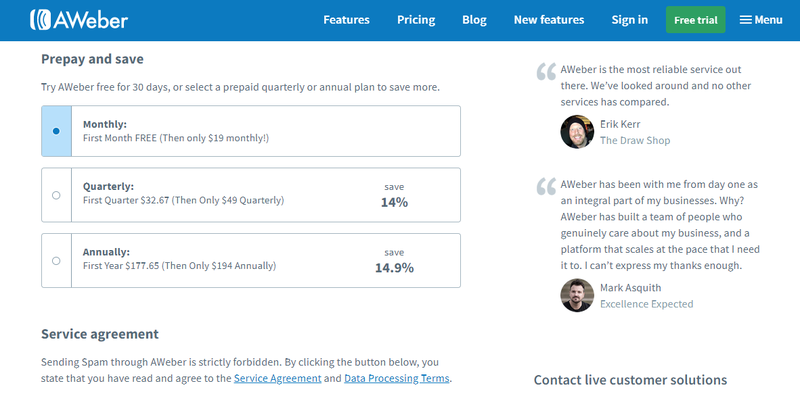Open New features in the header
The image size is (800, 394).
(549, 20)
